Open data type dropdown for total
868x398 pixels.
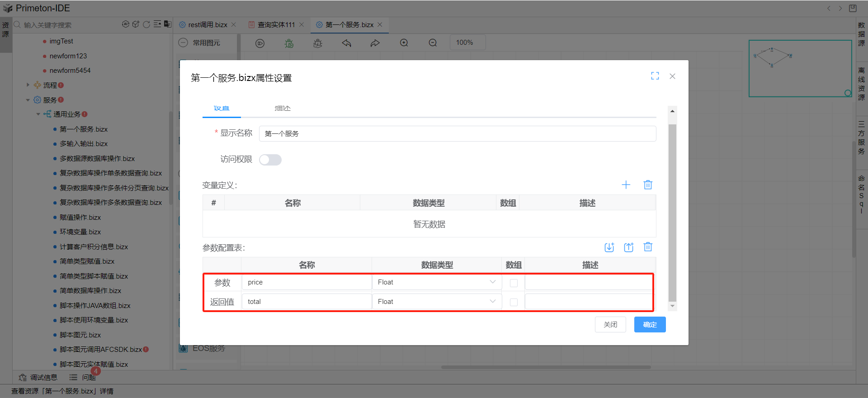[x=436, y=302]
